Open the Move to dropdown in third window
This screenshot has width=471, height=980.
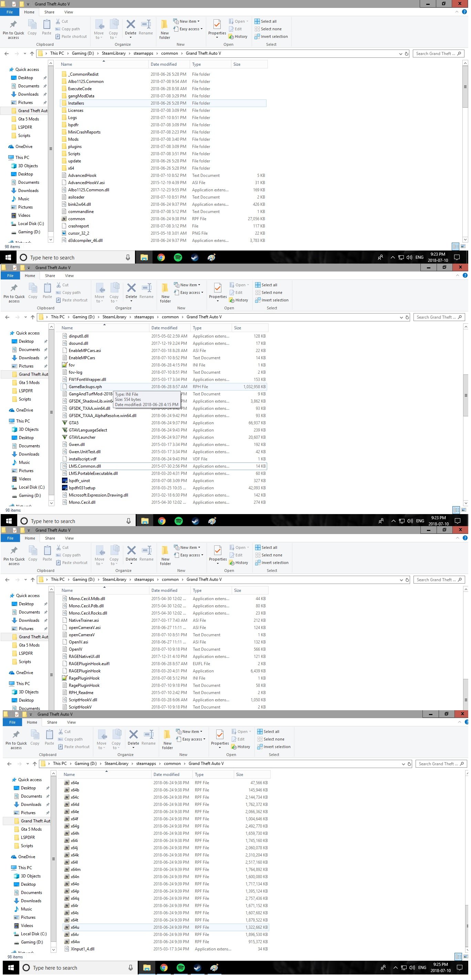(100, 562)
